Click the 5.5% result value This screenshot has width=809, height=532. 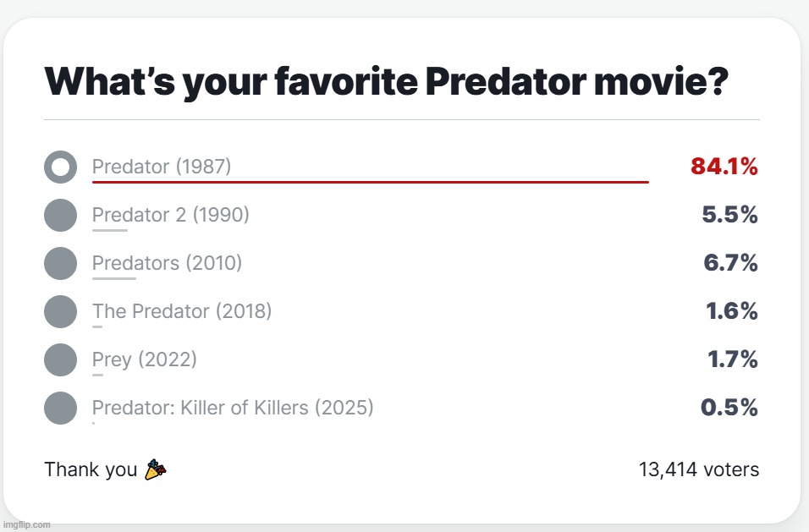coord(729,215)
